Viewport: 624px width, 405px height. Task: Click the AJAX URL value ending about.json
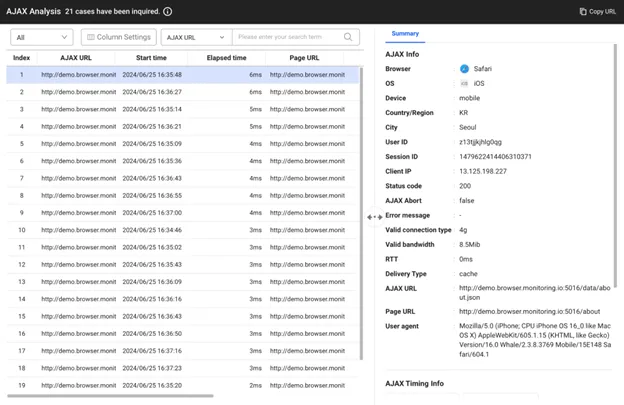tap(534, 292)
